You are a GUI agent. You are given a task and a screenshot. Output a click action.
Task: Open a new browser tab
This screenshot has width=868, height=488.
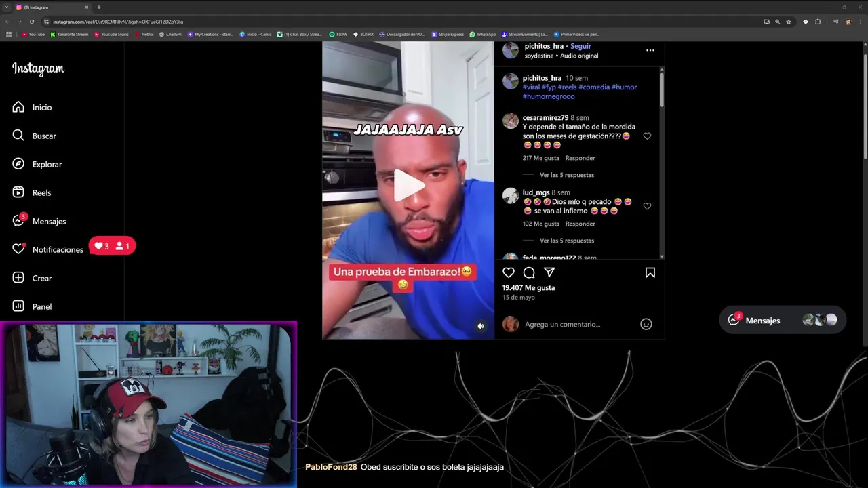click(99, 7)
